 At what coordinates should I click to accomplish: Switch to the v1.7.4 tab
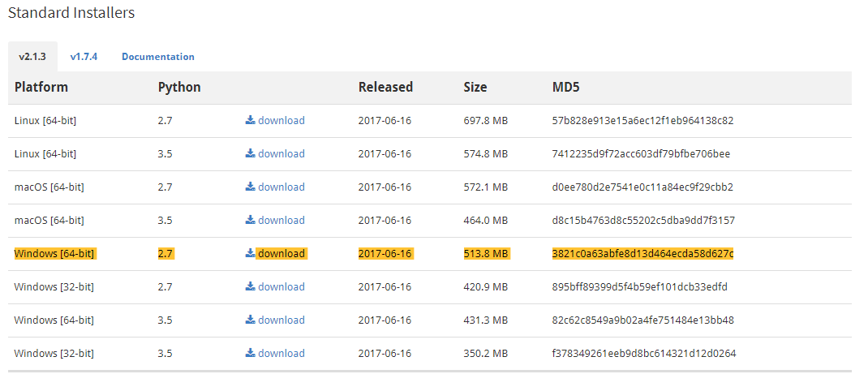(x=84, y=57)
